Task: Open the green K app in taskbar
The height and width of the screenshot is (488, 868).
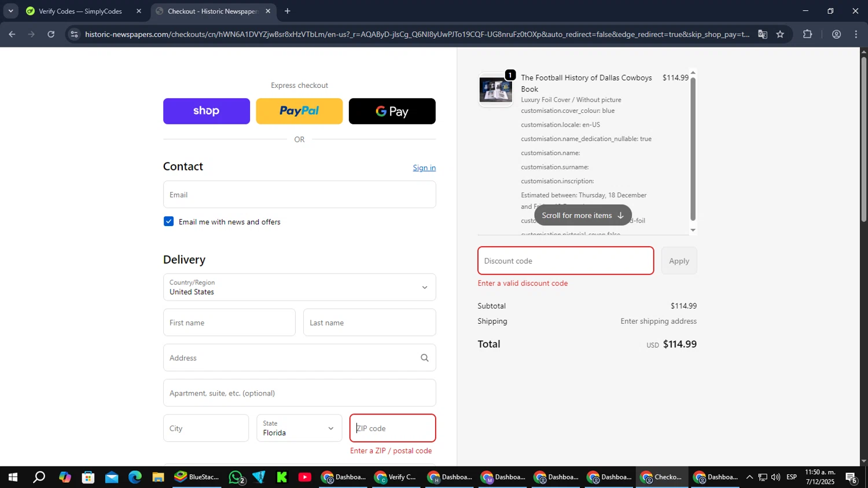Action: point(282,478)
